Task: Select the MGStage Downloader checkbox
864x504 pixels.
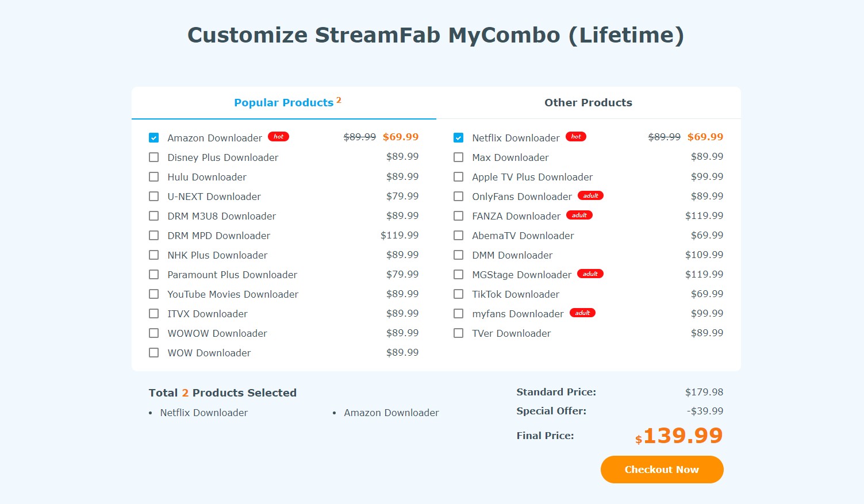Action: pyautogui.click(x=458, y=274)
